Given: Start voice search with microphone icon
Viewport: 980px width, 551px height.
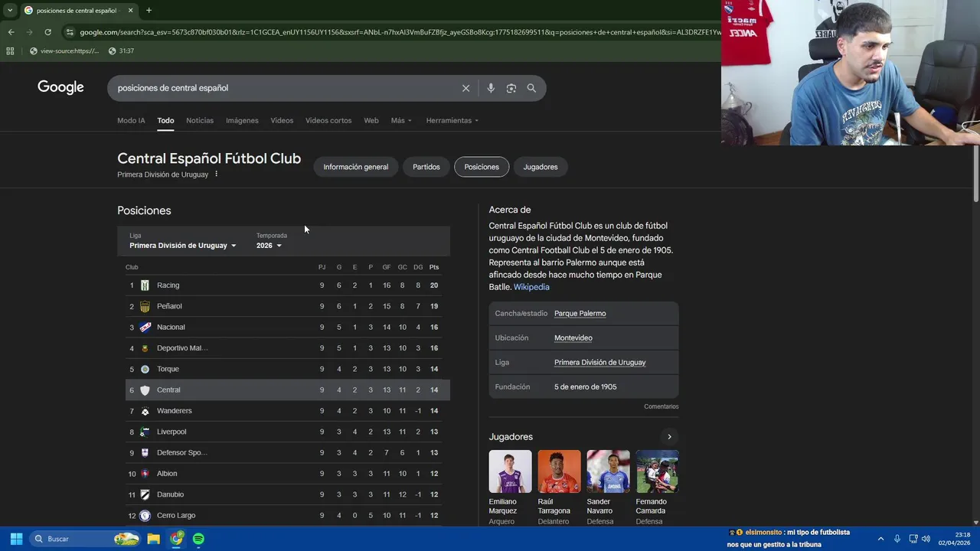Looking at the screenshot, I should click(491, 88).
